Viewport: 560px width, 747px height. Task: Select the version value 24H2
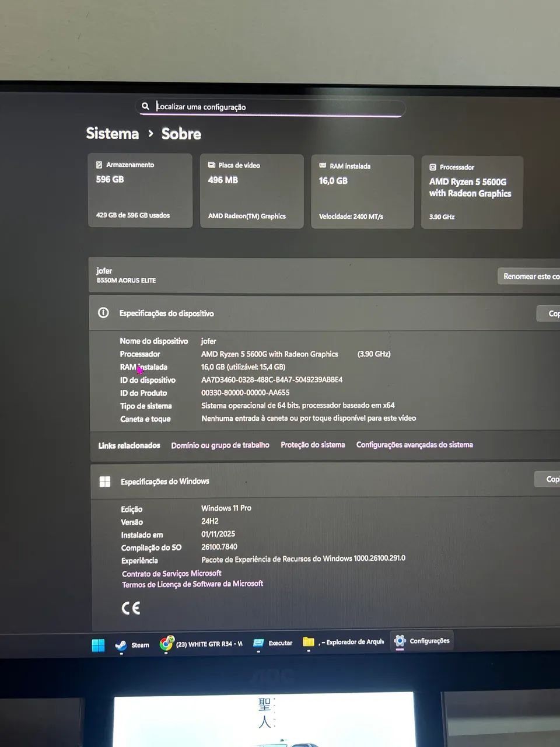210,521
